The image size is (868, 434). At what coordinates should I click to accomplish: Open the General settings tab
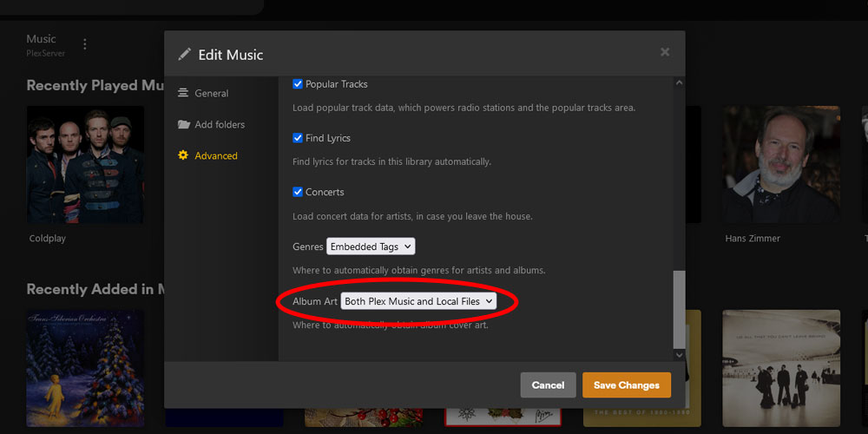tap(202, 94)
